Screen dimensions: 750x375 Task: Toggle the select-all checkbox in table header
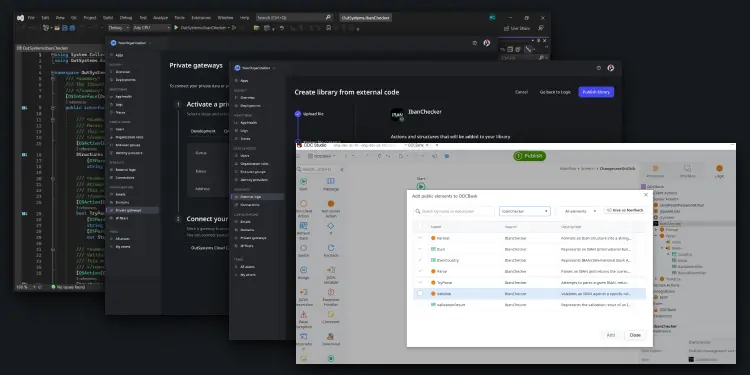[x=420, y=227]
